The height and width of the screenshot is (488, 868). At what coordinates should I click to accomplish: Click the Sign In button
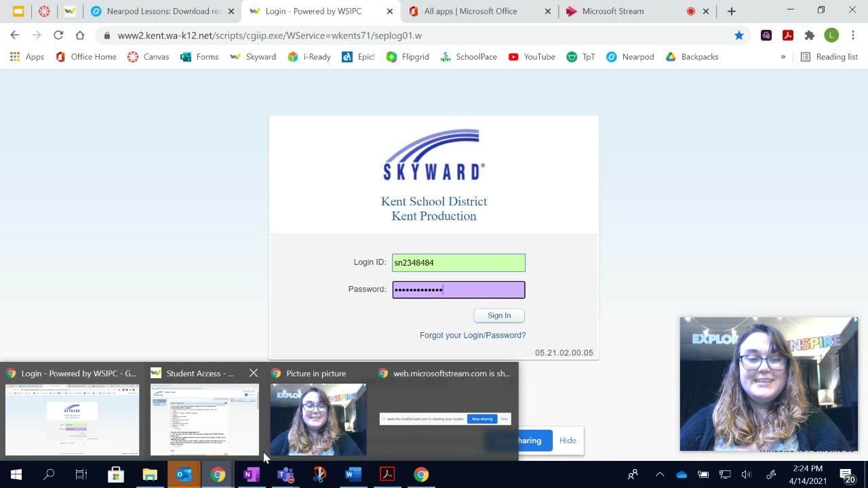tap(499, 315)
